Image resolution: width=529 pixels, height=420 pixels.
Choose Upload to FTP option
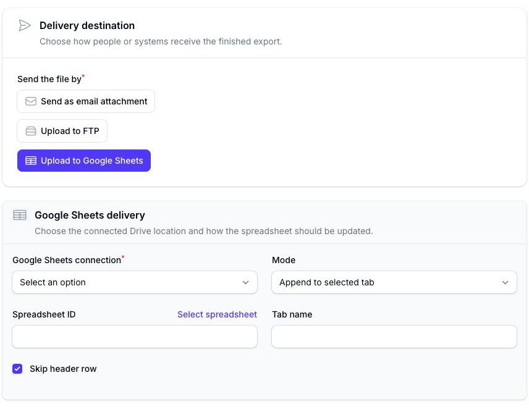(62, 131)
